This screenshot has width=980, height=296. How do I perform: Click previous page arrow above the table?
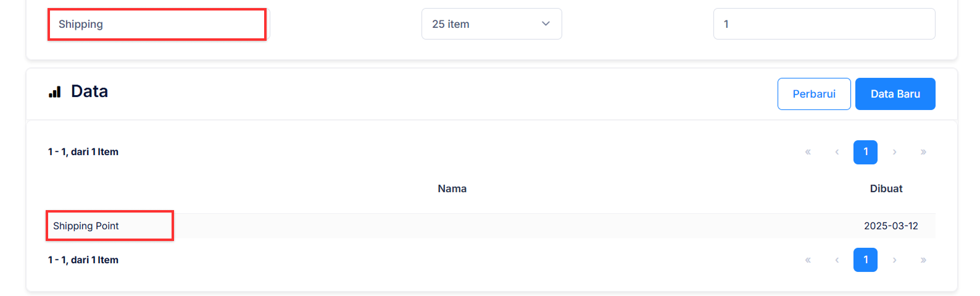pyautogui.click(x=837, y=152)
